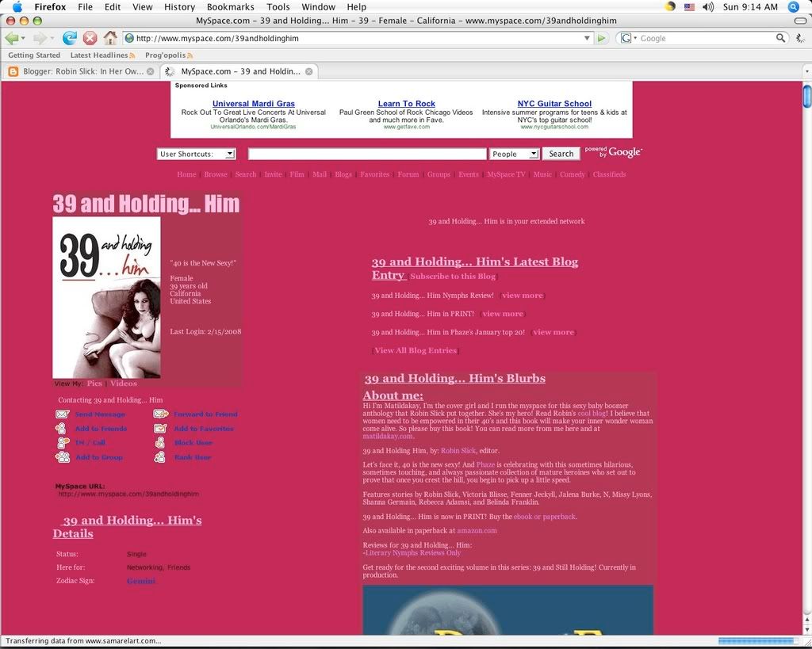Stop loading with the red X icon
Screen dimensions: 812x649
point(90,38)
